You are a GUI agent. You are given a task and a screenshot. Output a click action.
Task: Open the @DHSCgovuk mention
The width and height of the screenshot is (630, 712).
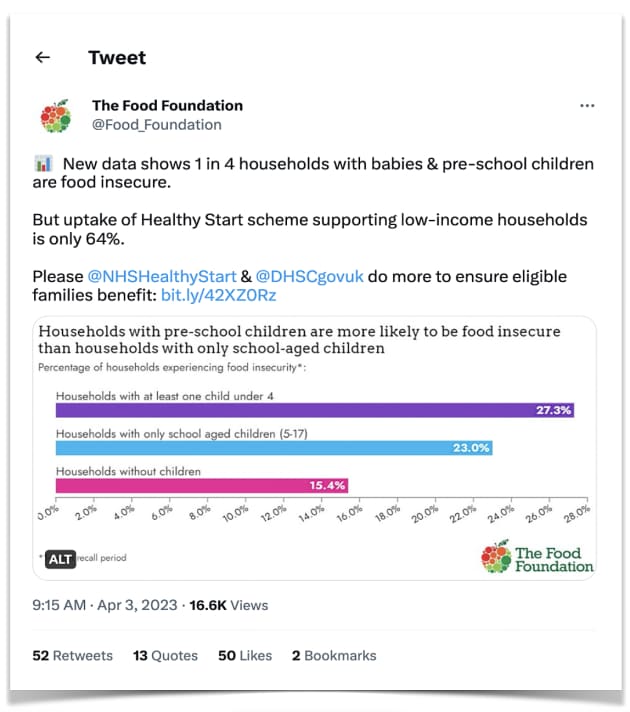point(308,275)
